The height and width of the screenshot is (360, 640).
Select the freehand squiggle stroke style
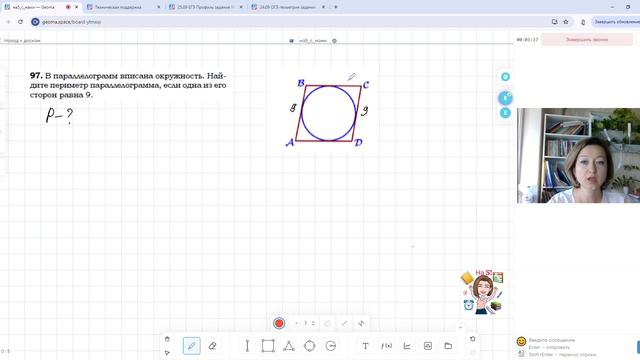click(361, 323)
